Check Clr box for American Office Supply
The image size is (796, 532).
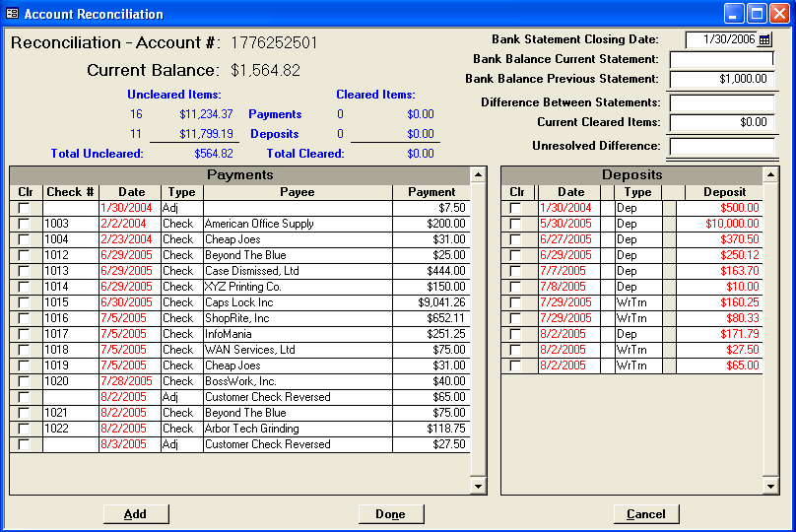(x=24, y=224)
